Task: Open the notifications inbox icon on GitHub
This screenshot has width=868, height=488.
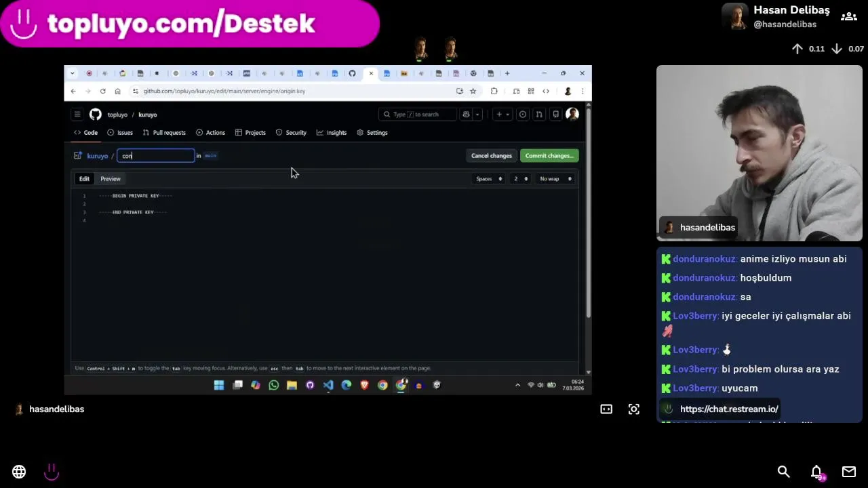Action: click(x=555, y=115)
